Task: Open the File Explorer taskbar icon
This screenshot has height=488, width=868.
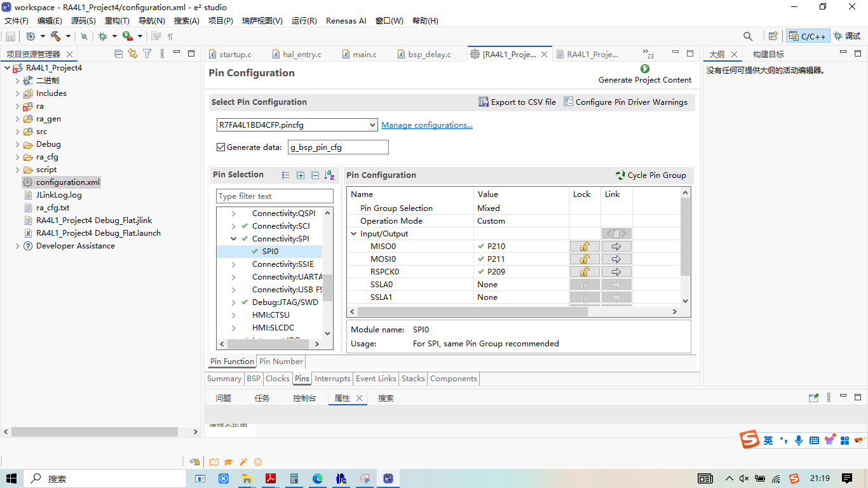Action: (247, 478)
